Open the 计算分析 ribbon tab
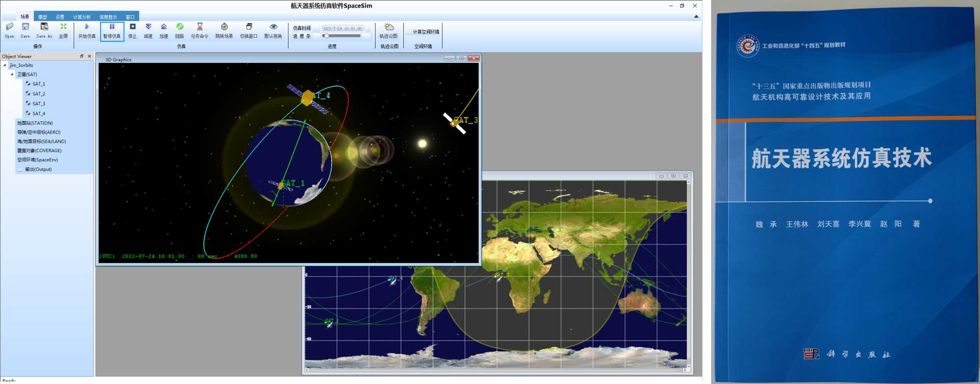980x384 pixels. 82,17
